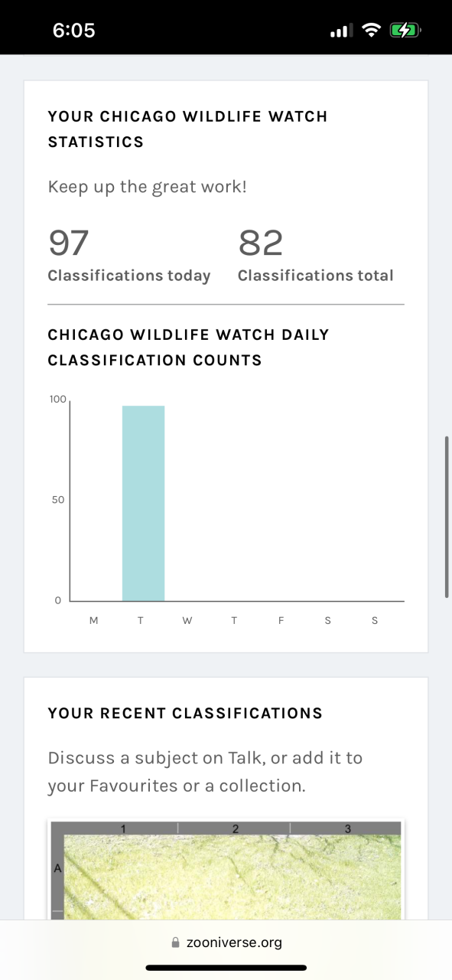This screenshot has height=980, width=452.
Task: Click the 100 y-axis label
Action: 58,400
